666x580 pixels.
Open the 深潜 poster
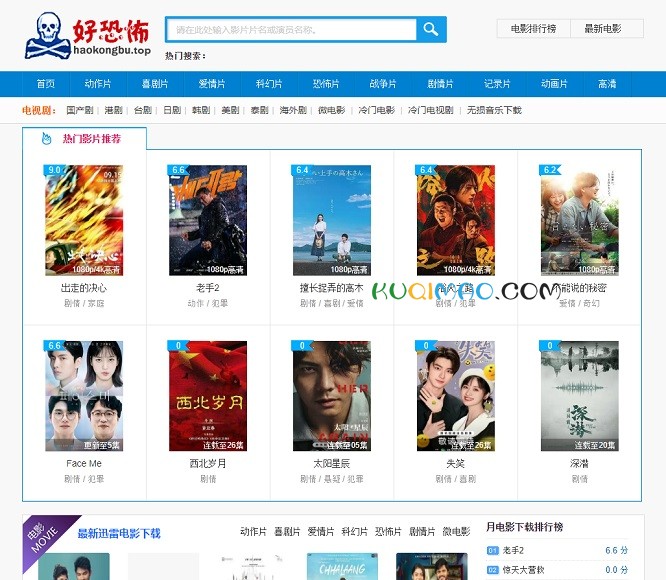(580, 396)
